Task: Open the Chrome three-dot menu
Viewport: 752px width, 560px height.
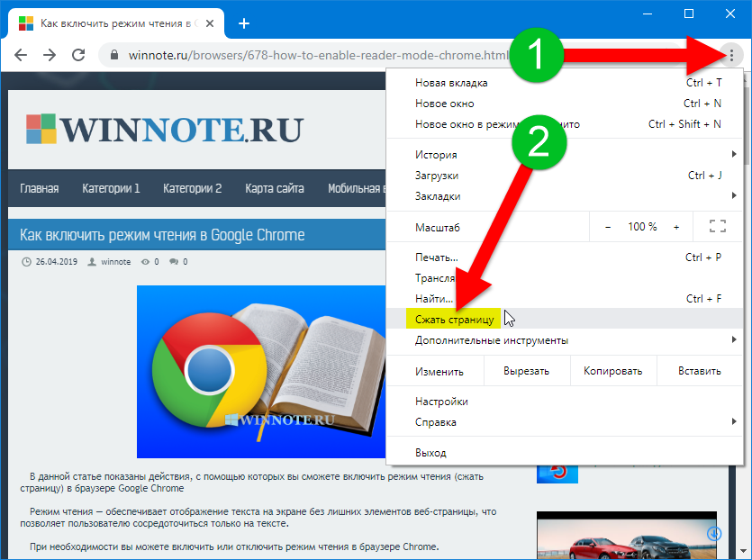Action: tap(731, 56)
